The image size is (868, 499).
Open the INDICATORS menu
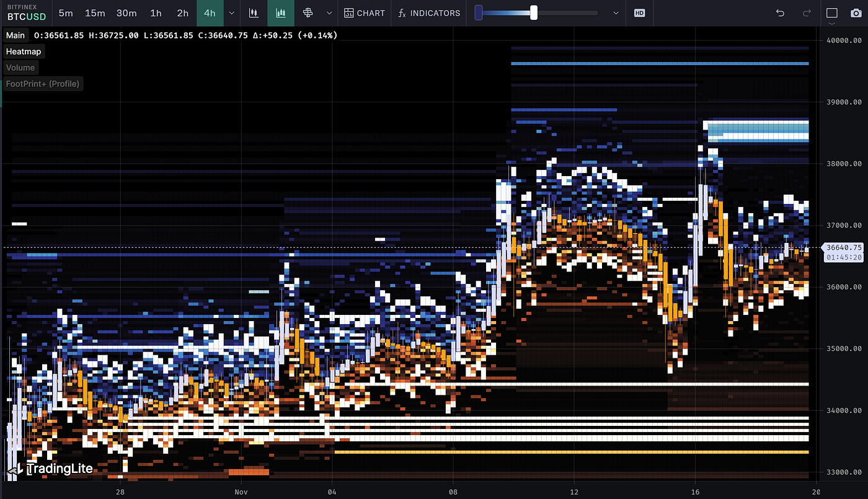pyautogui.click(x=429, y=13)
